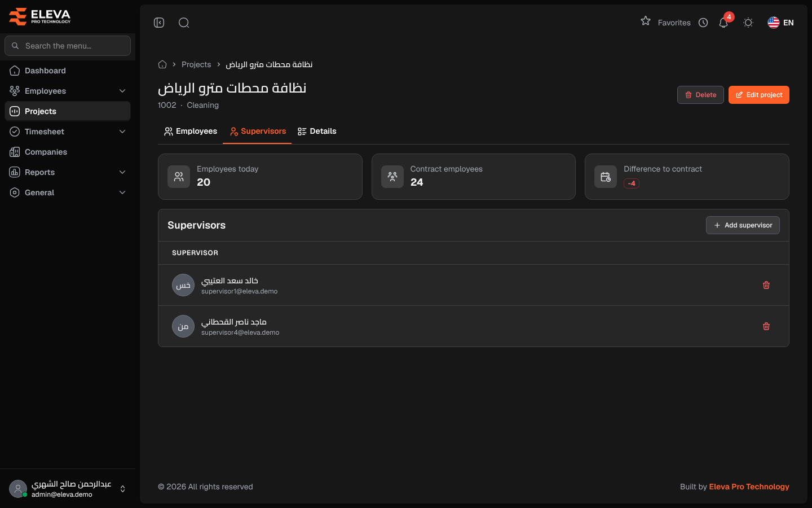Select the Supervisors tab
The width and height of the screenshot is (812, 508).
pos(258,131)
